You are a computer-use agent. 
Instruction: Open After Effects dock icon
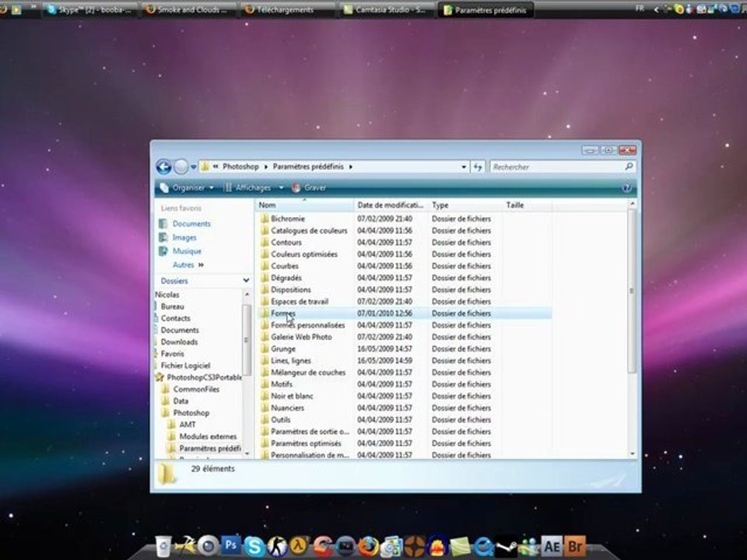(x=552, y=546)
